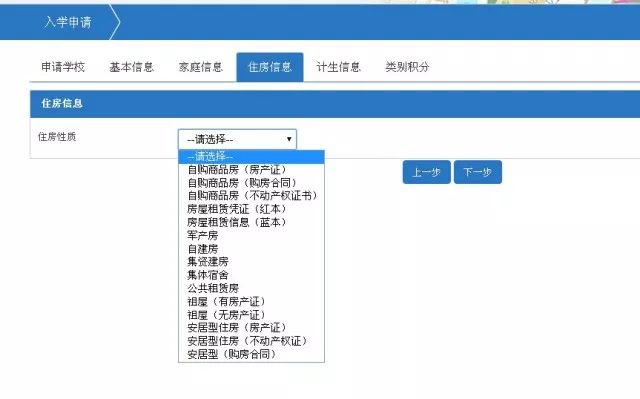Open the 计生信息 tab

click(338, 67)
